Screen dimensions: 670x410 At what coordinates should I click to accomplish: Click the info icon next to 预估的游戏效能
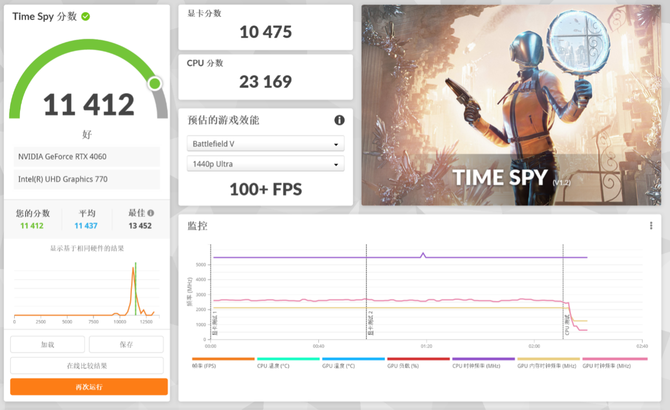pyautogui.click(x=339, y=120)
